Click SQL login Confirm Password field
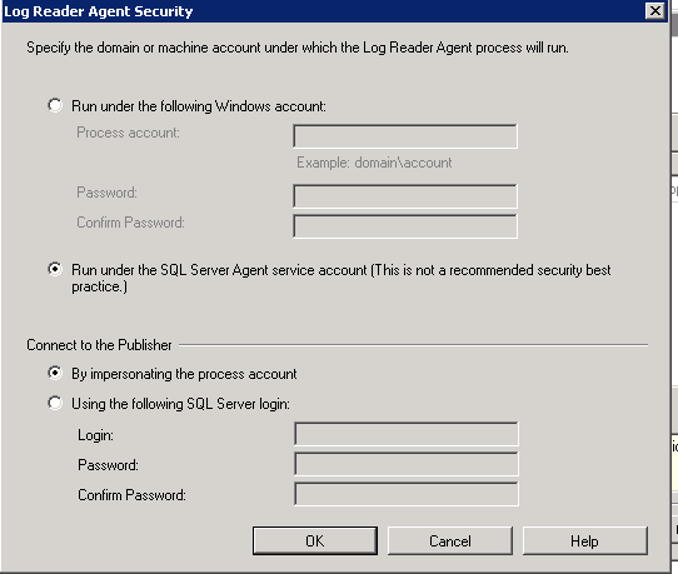The image size is (678, 574). (x=406, y=494)
